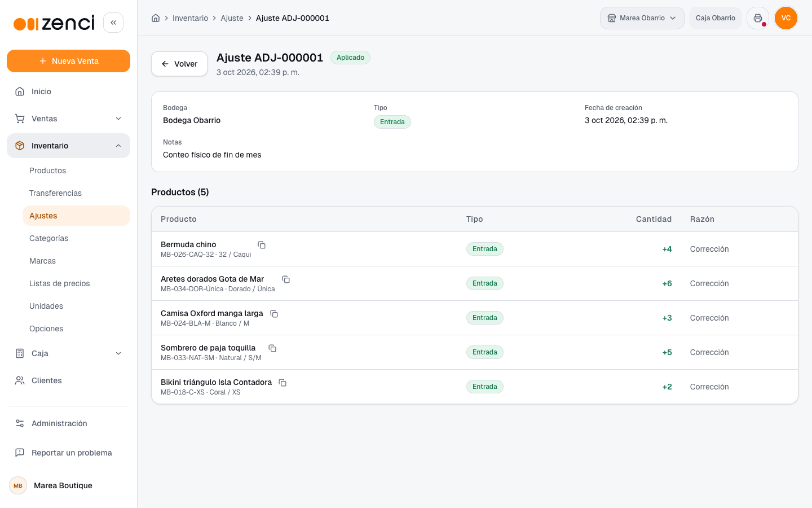Expand the Caja menu section
This screenshot has width=812, height=508.
(x=68, y=353)
